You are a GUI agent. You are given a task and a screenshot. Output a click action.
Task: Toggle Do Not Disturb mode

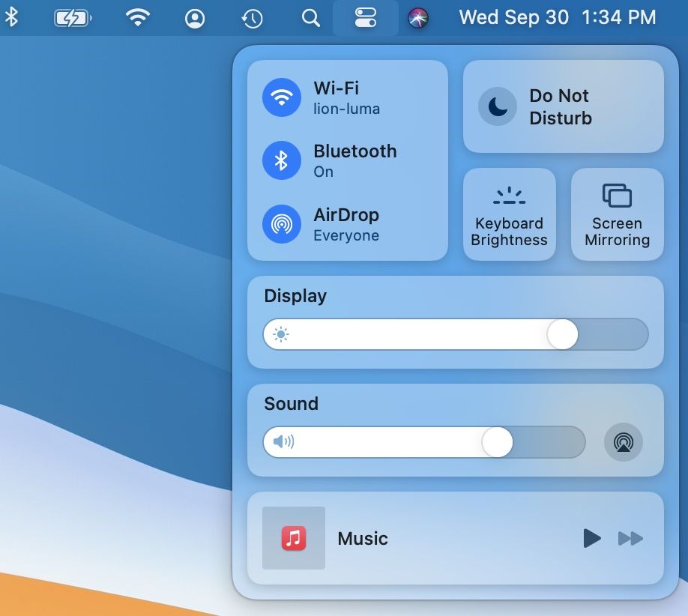point(563,106)
